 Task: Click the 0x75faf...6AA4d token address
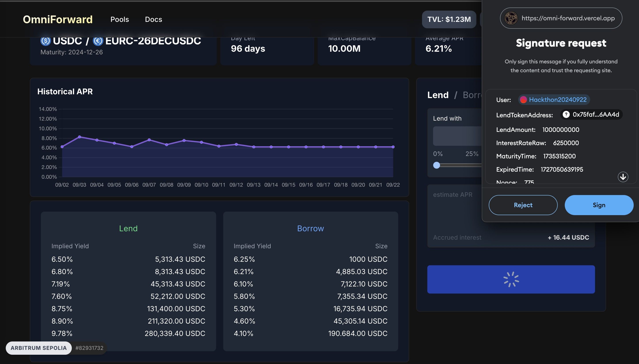click(x=596, y=114)
